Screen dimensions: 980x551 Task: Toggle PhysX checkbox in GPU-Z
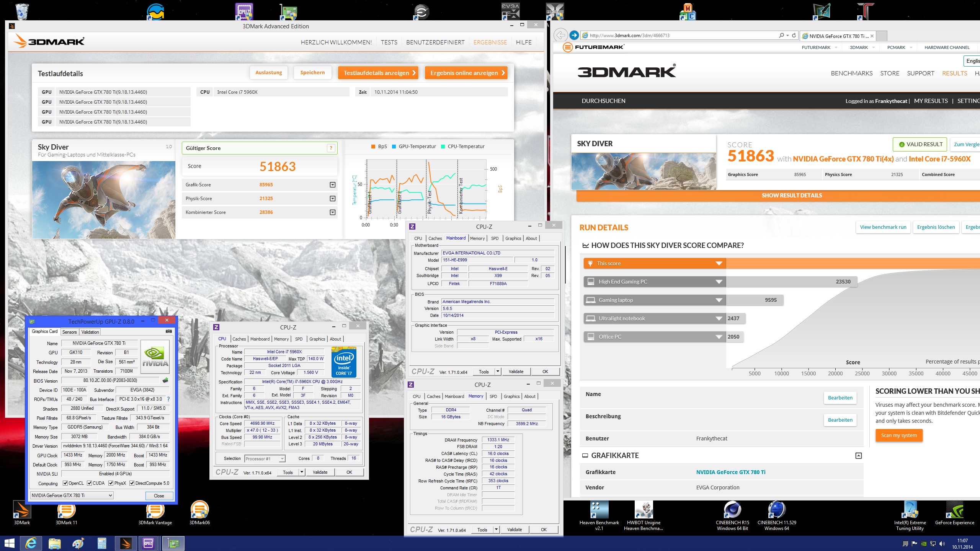[111, 483]
